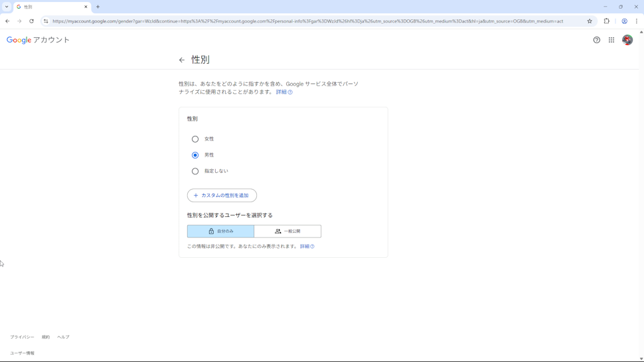Select the 男性 radio button
Image resolution: width=644 pixels, height=362 pixels.
coord(195,155)
